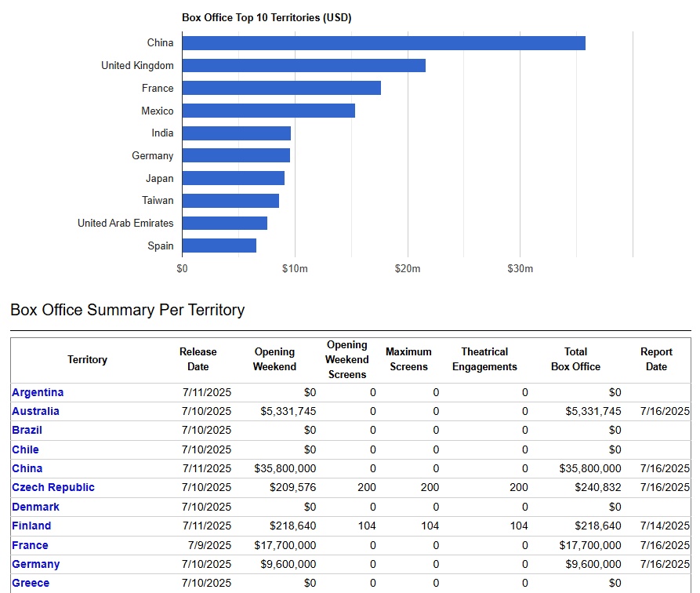700x593 pixels.
Task: Follow the Finland territory link
Action: pyautogui.click(x=31, y=526)
